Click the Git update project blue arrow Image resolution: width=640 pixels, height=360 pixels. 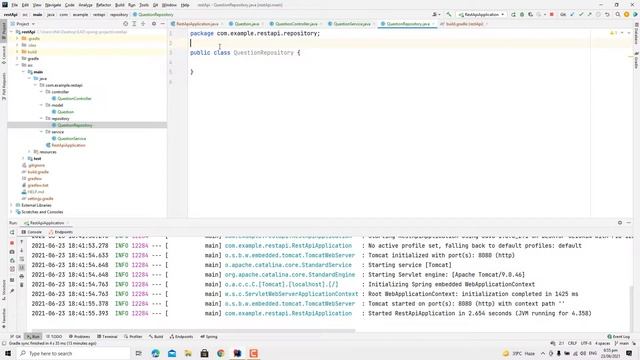pos(572,15)
